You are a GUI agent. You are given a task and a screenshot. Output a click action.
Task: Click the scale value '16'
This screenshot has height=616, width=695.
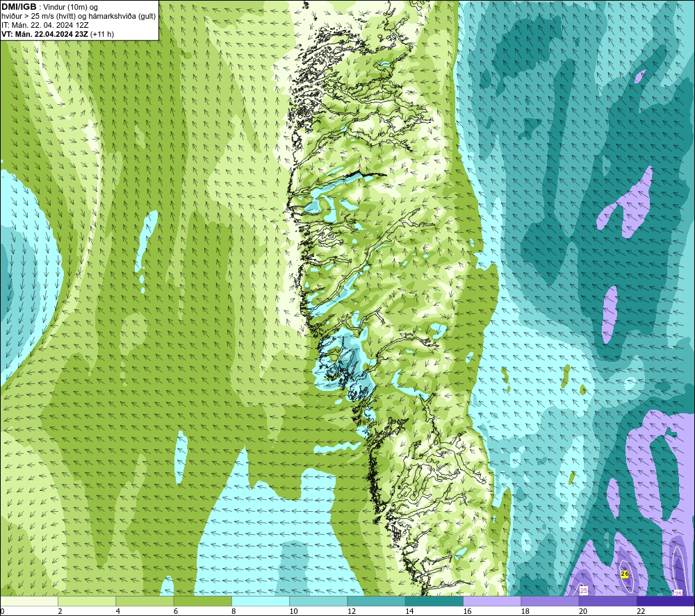point(467,611)
